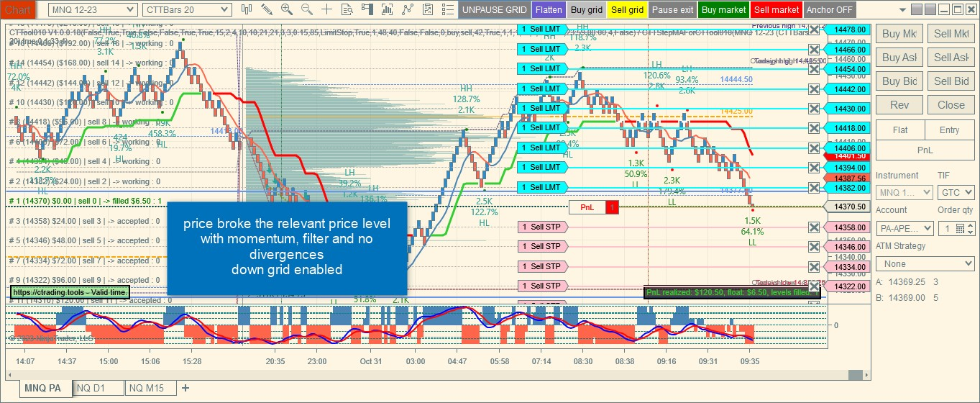980x403 pixels.
Task: Select the drawing tools pencil icon
Action: point(267,9)
